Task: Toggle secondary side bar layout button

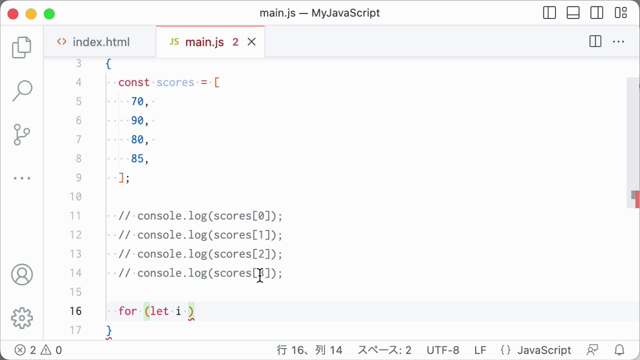Action: tap(597, 13)
